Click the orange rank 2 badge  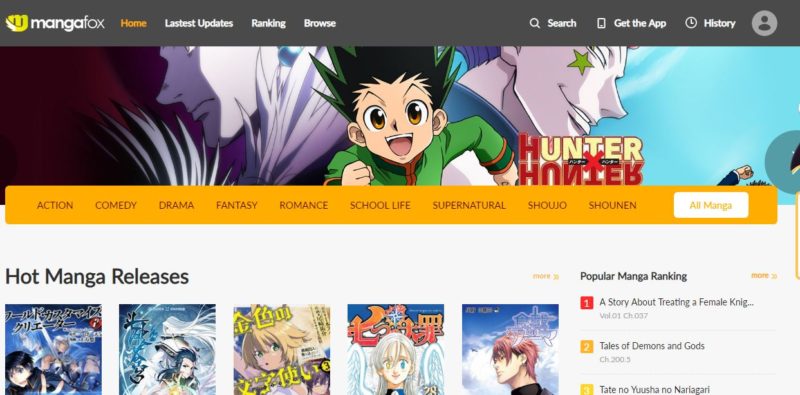586,347
